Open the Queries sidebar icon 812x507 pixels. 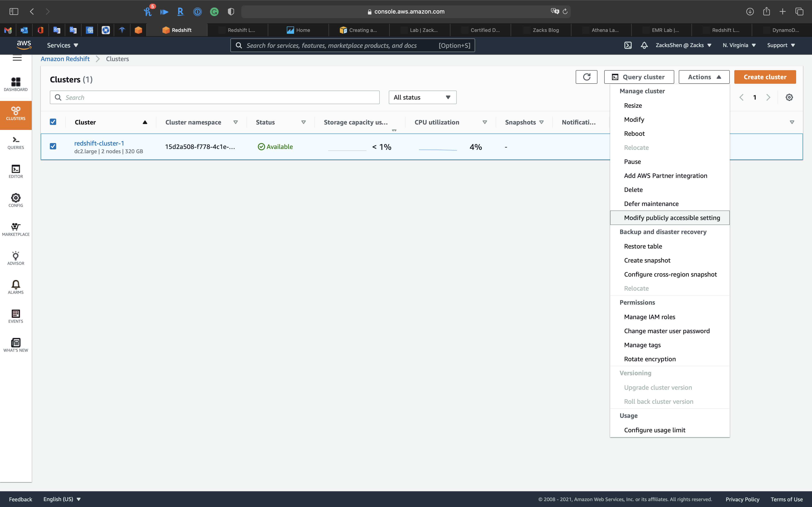point(16,143)
